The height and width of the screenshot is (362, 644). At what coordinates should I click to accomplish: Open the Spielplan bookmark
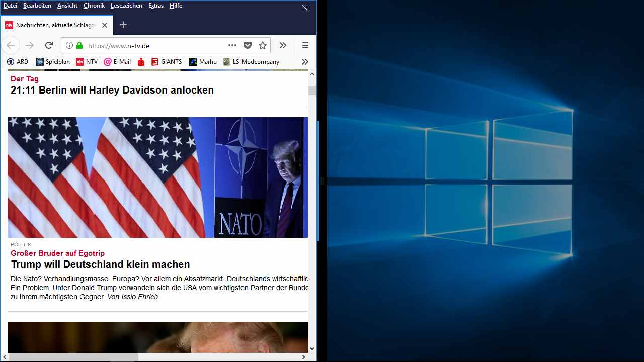coord(53,62)
